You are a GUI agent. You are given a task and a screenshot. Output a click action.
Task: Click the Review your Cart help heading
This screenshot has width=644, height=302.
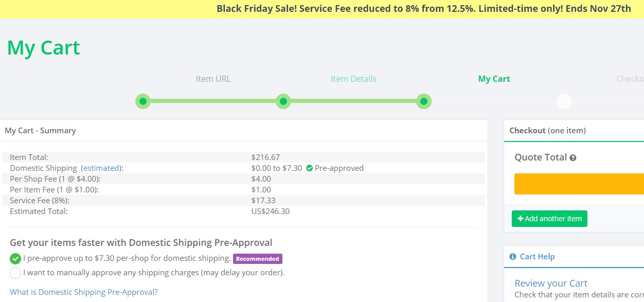(x=551, y=283)
